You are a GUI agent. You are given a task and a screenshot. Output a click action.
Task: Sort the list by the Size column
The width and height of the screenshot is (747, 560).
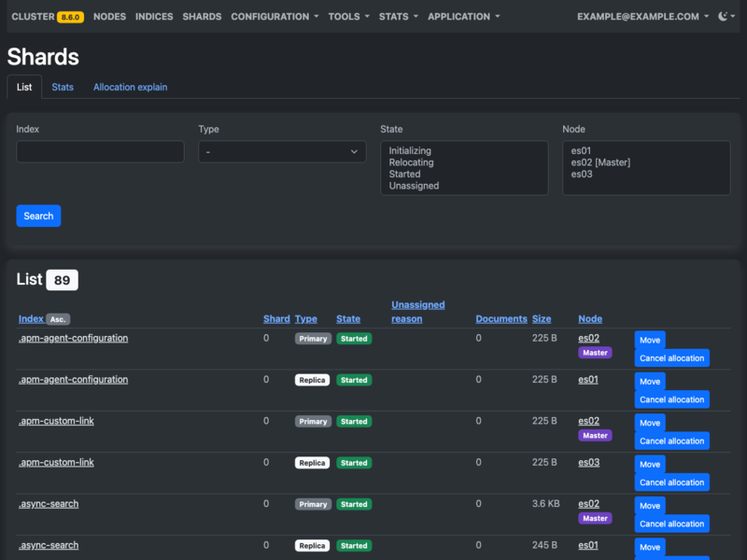542,318
